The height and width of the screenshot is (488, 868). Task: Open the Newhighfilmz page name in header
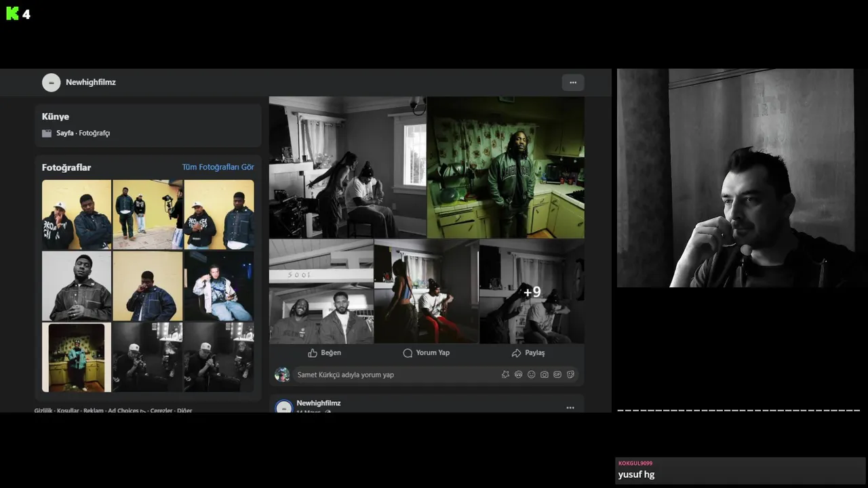click(91, 82)
